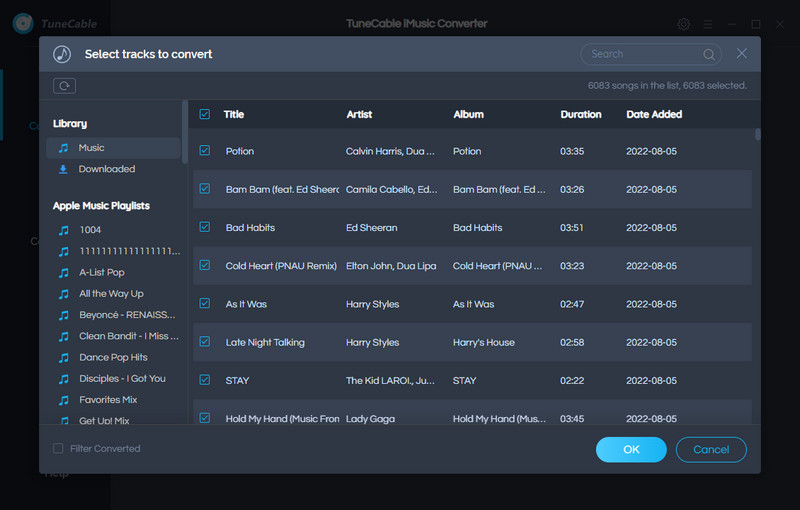Sort tracks by Album column header
This screenshot has height=510, width=800.
[x=468, y=115]
